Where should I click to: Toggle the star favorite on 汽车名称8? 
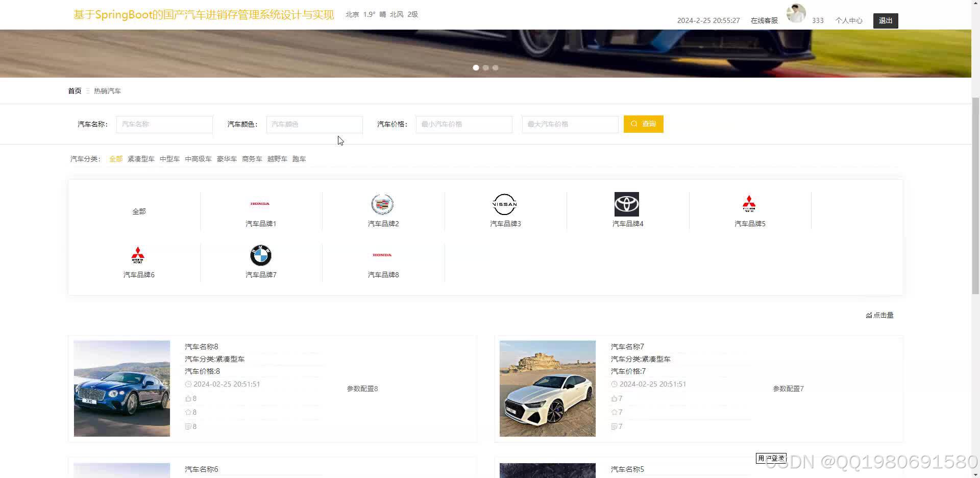[188, 412]
